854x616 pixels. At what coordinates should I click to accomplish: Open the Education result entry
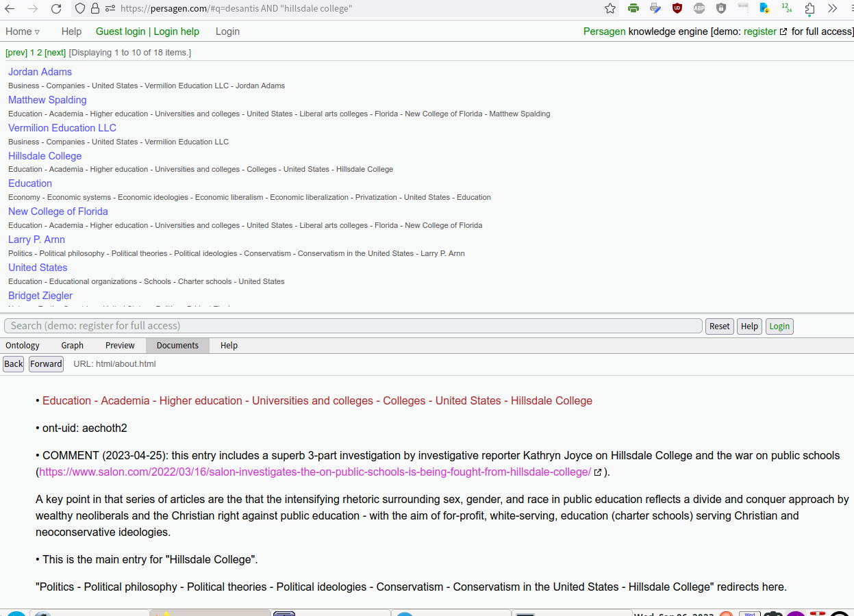coord(30,183)
